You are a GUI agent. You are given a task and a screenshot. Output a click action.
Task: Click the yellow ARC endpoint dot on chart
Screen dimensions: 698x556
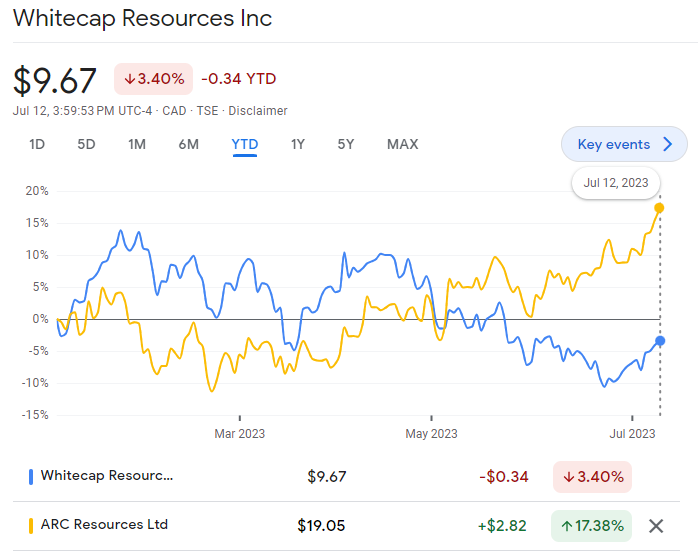point(659,208)
